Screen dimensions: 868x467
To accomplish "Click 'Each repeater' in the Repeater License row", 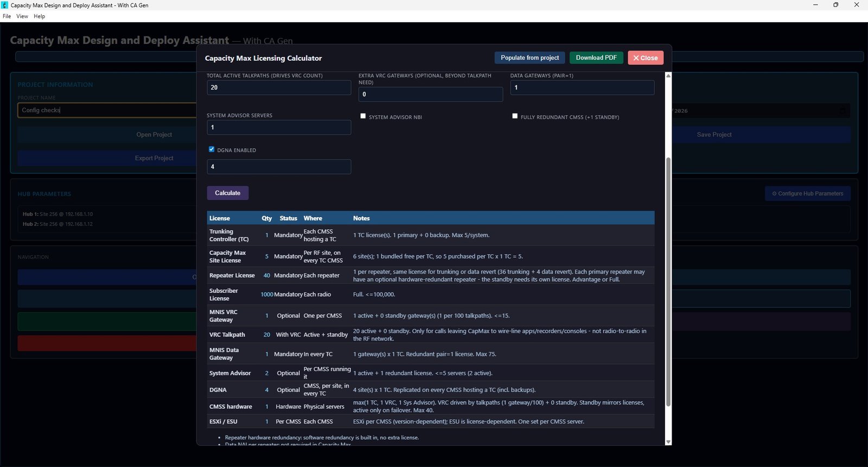I will (322, 275).
